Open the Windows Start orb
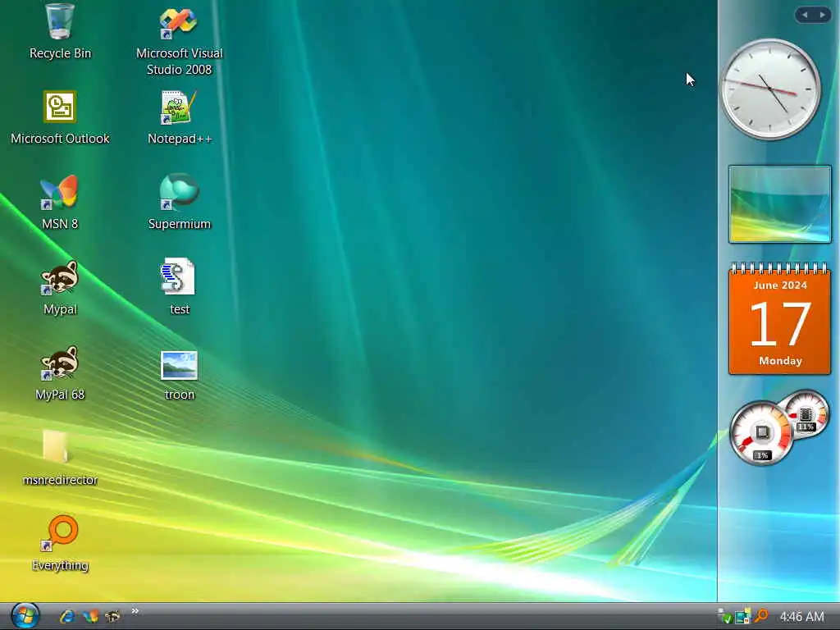Image resolution: width=840 pixels, height=630 pixels. 25,615
